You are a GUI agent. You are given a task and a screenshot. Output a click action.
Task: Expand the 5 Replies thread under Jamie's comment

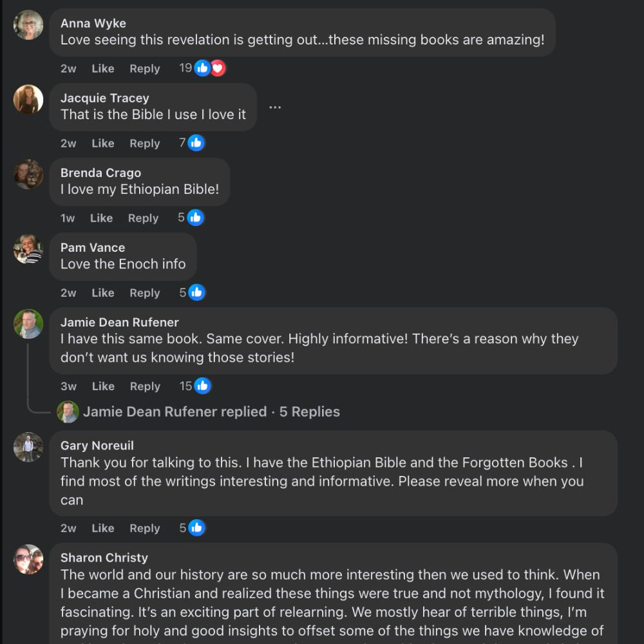coord(309,412)
